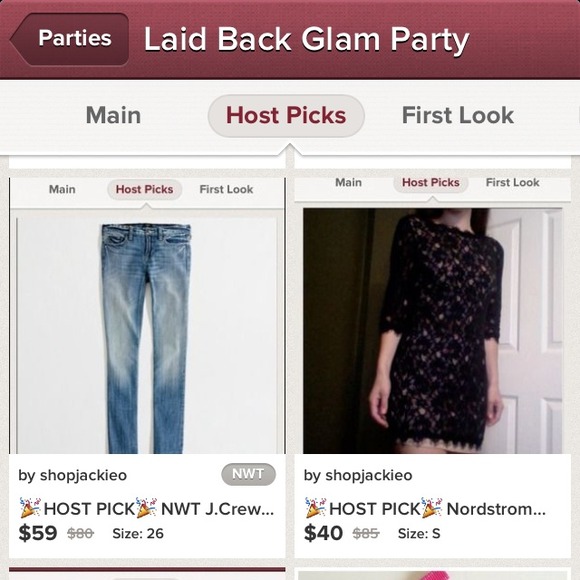Open the J.Crew jeans listing photo
The image size is (580, 580).
(147, 335)
